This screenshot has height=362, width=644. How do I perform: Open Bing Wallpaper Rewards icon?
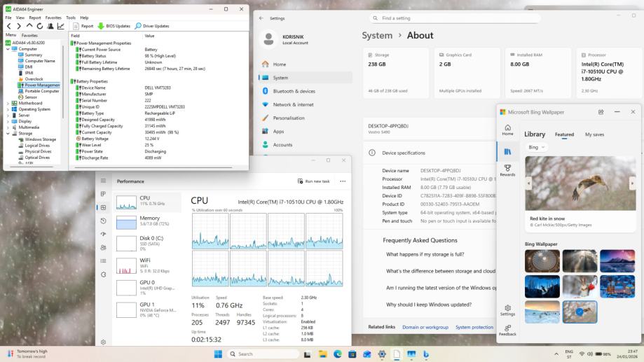(507, 170)
